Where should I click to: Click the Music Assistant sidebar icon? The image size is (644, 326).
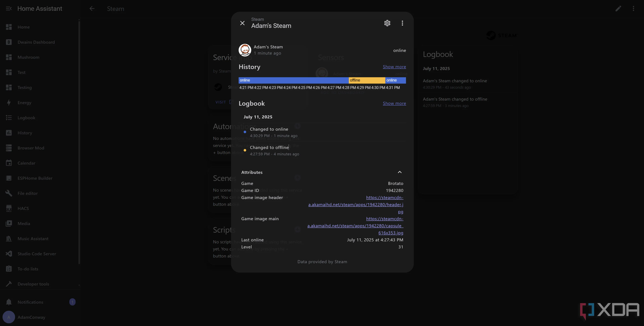point(9,239)
